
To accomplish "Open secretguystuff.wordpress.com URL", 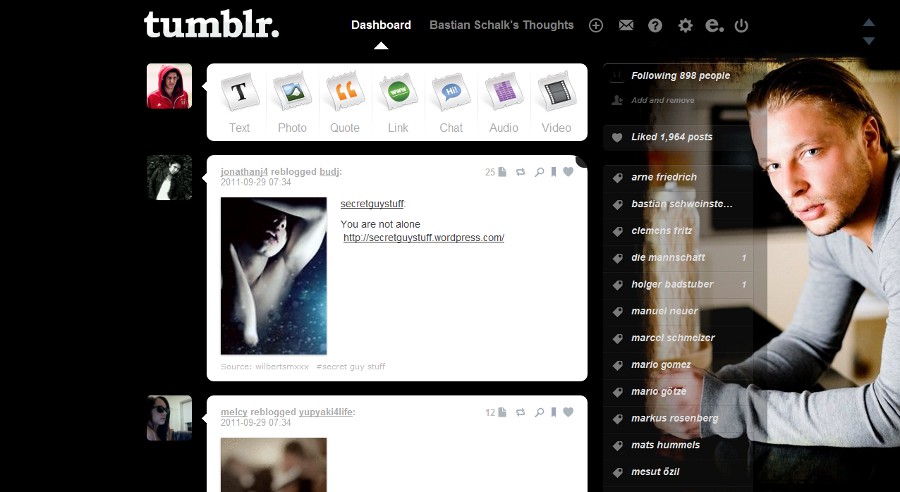I will [x=424, y=238].
